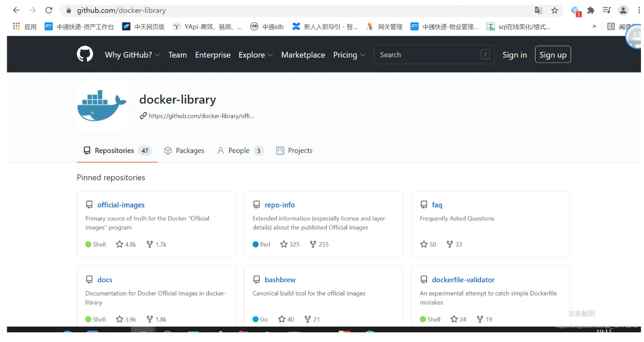Click the star count 3.9k on docs
Image resolution: width=644 pixels, height=342 pixels.
click(126, 319)
